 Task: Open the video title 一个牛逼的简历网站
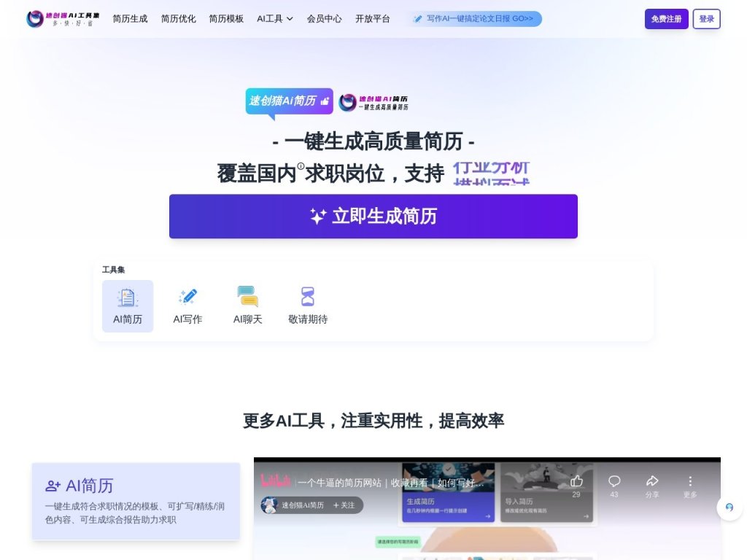point(391,483)
